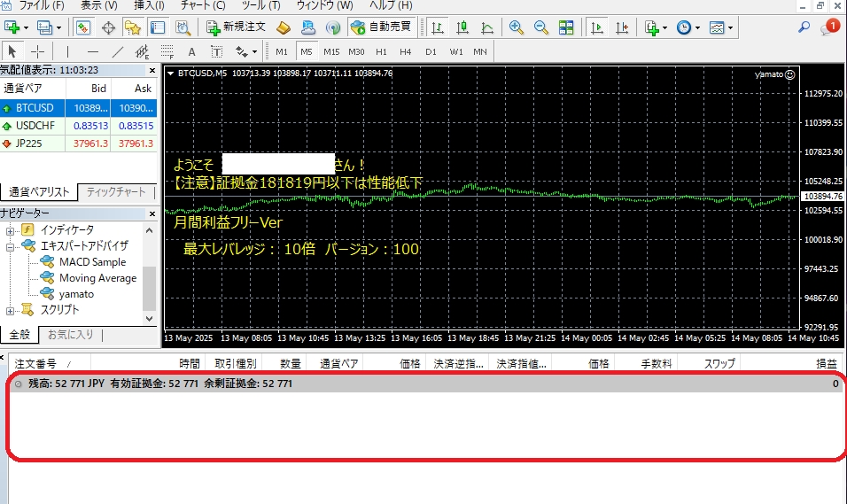Switch to the ティックチャート tab
This screenshot has height=504, width=847.
[x=118, y=192]
